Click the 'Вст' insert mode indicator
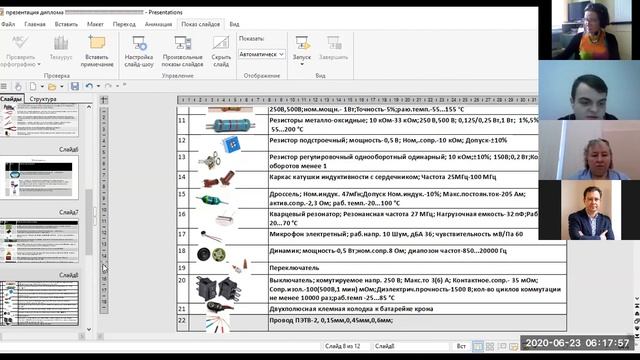 click(x=461, y=346)
